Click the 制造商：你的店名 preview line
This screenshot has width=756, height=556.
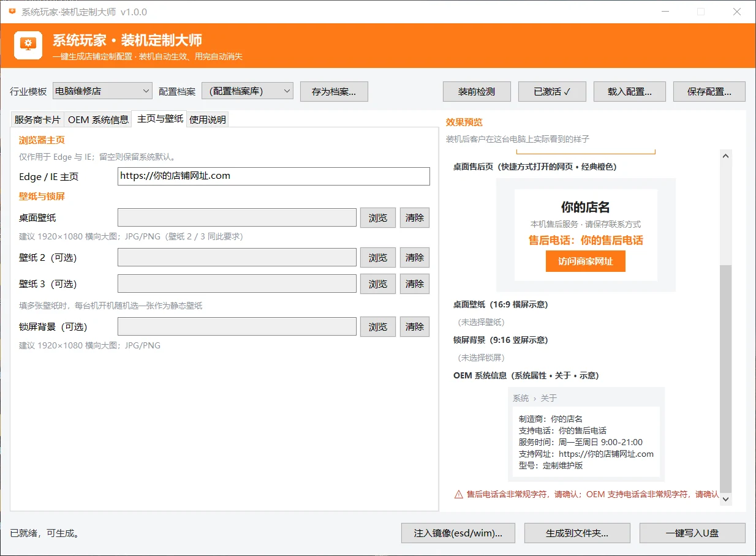pyautogui.click(x=551, y=419)
